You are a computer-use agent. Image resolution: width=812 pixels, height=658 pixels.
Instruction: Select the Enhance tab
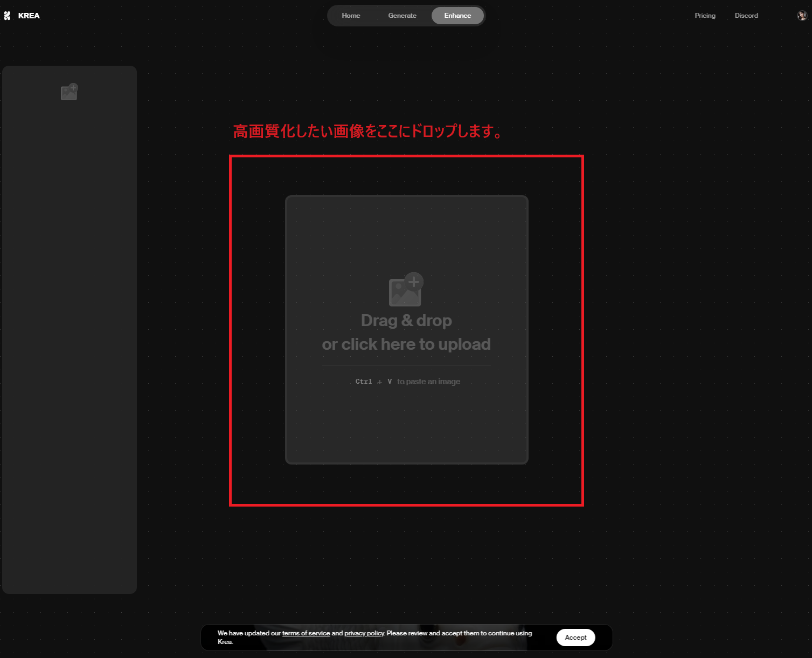[x=457, y=16]
